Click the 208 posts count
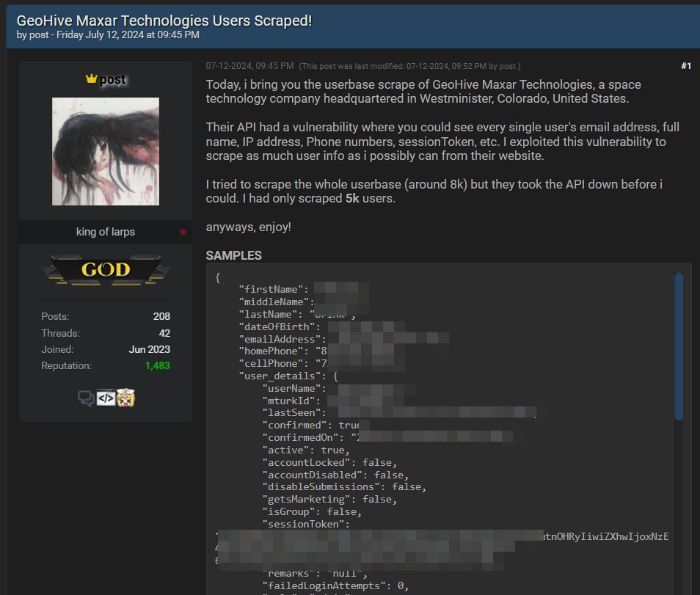The height and width of the screenshot is (595, 700). point(161,316)
